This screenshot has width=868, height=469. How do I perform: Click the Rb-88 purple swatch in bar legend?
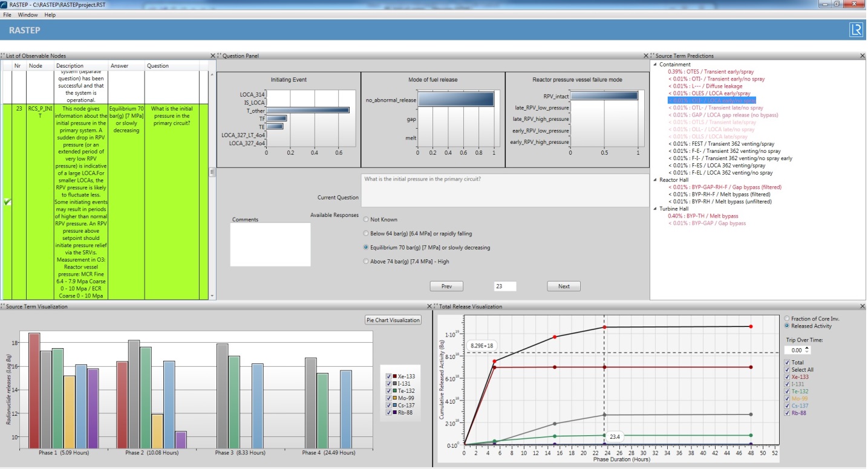tap(395, 412)
